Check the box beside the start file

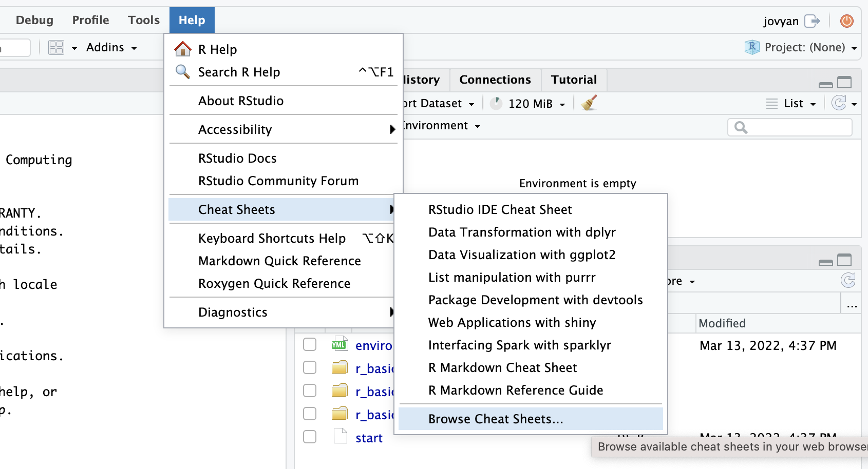(x=310, y=437)
